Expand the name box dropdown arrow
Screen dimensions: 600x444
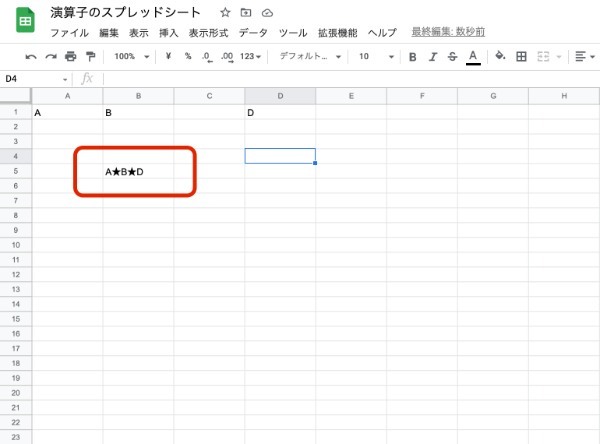pos(65,79)
